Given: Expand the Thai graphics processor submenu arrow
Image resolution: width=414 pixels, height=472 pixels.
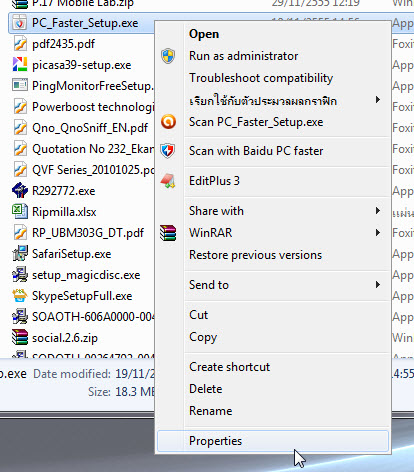Looking at the screenshot, I should point(378,100).
